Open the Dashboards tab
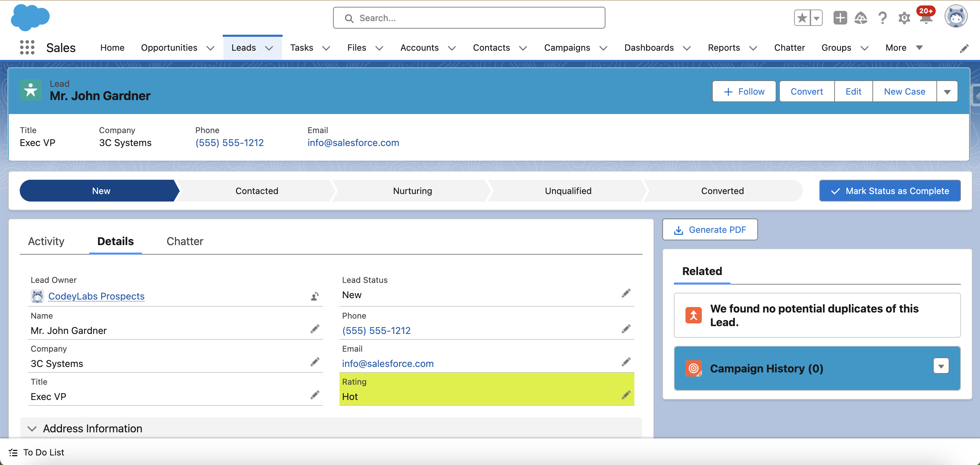 (649, 48)
